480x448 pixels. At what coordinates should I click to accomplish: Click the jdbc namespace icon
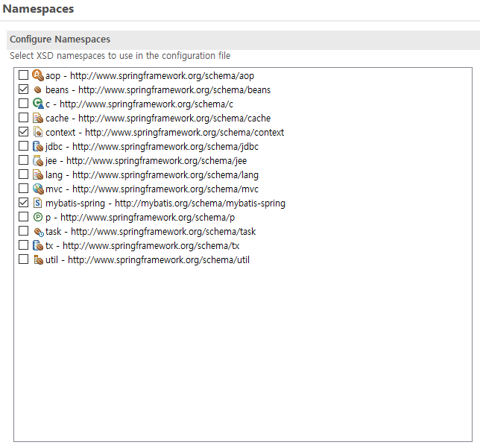38,146
